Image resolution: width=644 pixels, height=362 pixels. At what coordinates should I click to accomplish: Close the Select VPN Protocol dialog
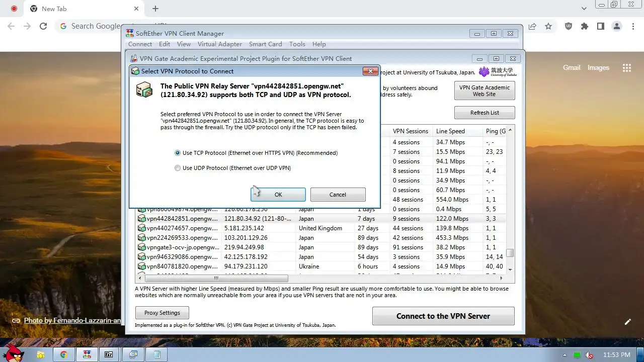click(x=370, y=71)
